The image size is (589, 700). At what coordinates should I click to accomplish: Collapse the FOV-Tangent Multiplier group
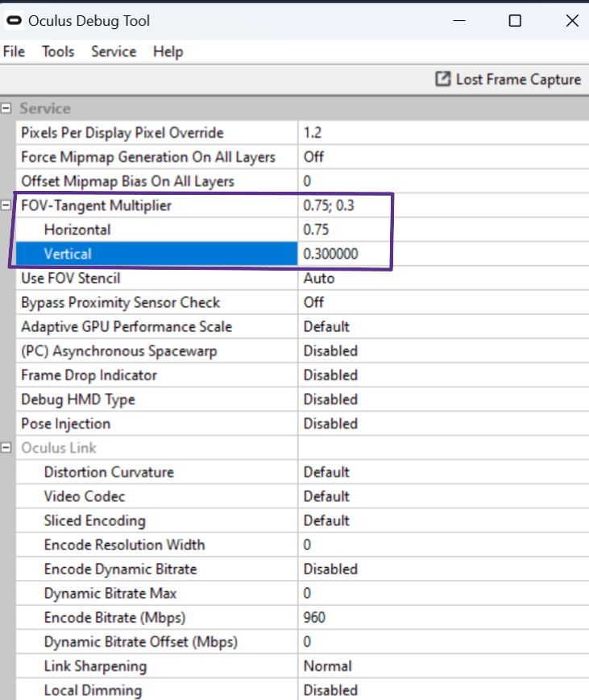(7, 205)
